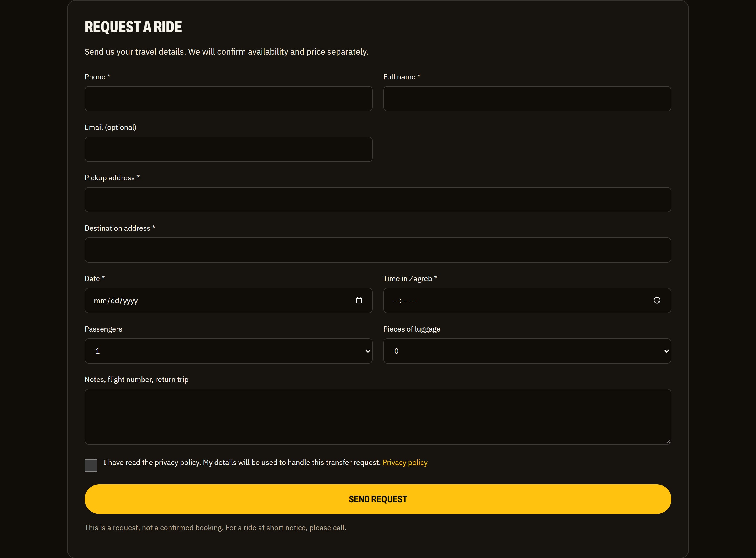Expand the Passengers dropdown
Viewport: 756px width, 558px height.
coord(228,351)
